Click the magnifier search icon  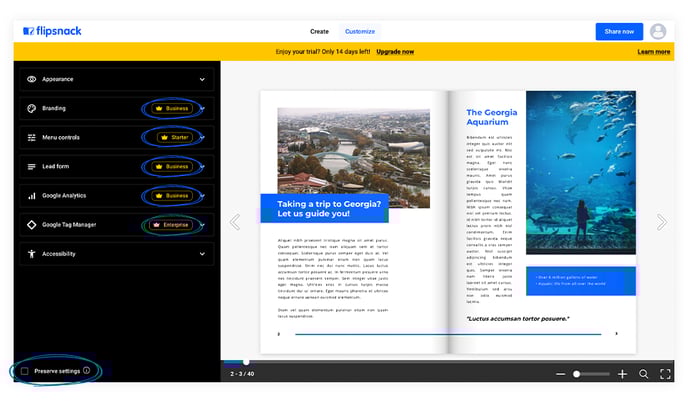(x=644, y=374)
